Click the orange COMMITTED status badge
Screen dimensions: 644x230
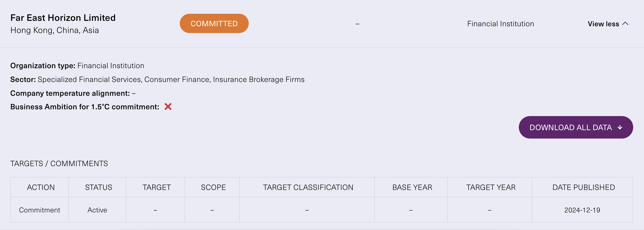tap(214, 24)
